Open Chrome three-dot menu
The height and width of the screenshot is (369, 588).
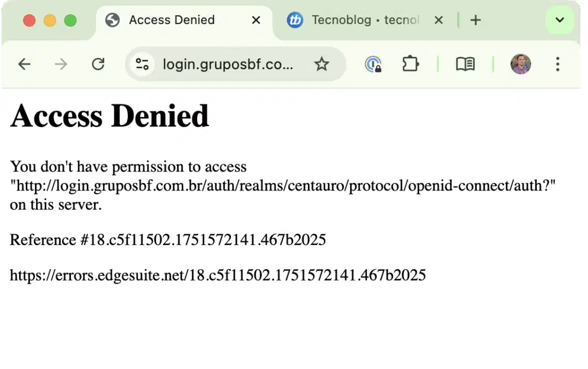tap(557, 64)
